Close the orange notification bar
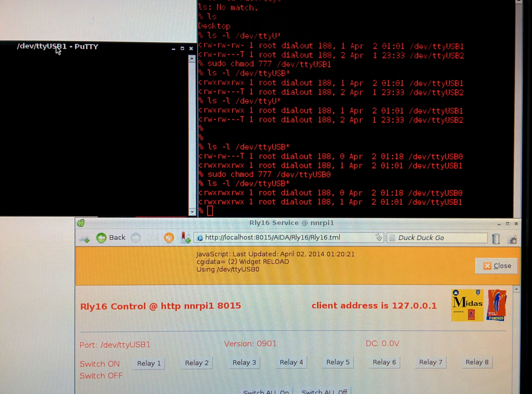The height and width of the screenshot is (394, 532). coord(496,266)
